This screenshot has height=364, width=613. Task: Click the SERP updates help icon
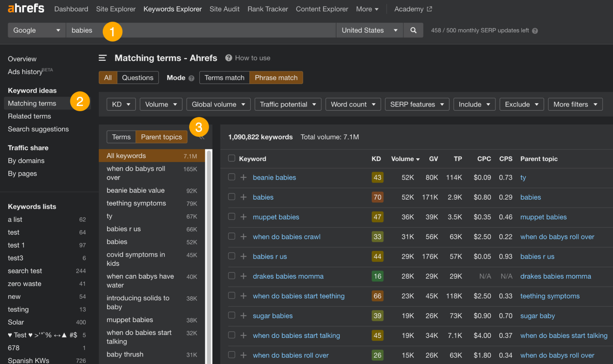535,31
